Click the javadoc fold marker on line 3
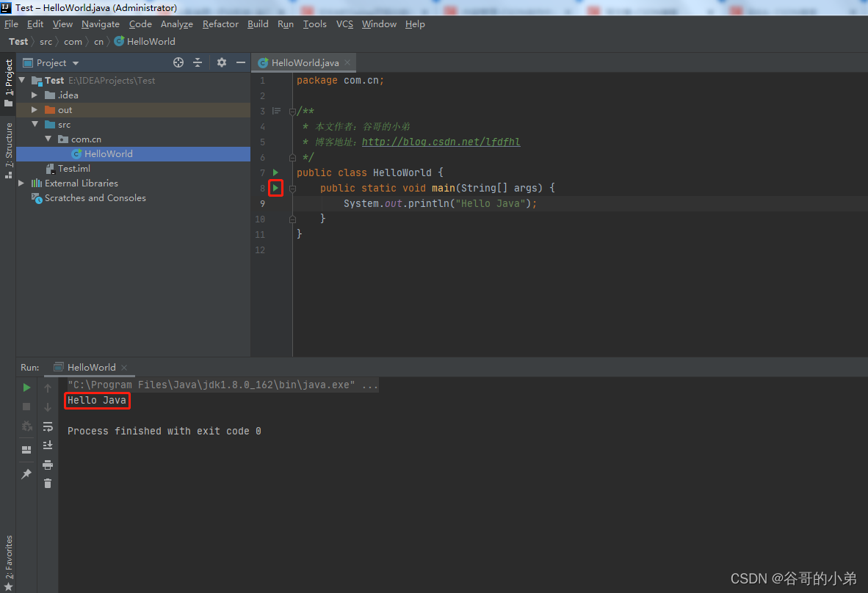 point(292,112)
